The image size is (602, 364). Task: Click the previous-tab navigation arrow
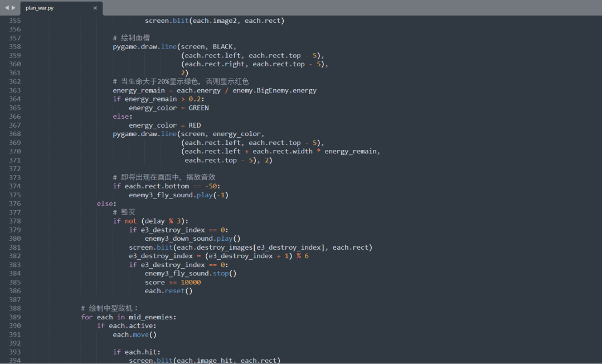[x=6, y=8]
